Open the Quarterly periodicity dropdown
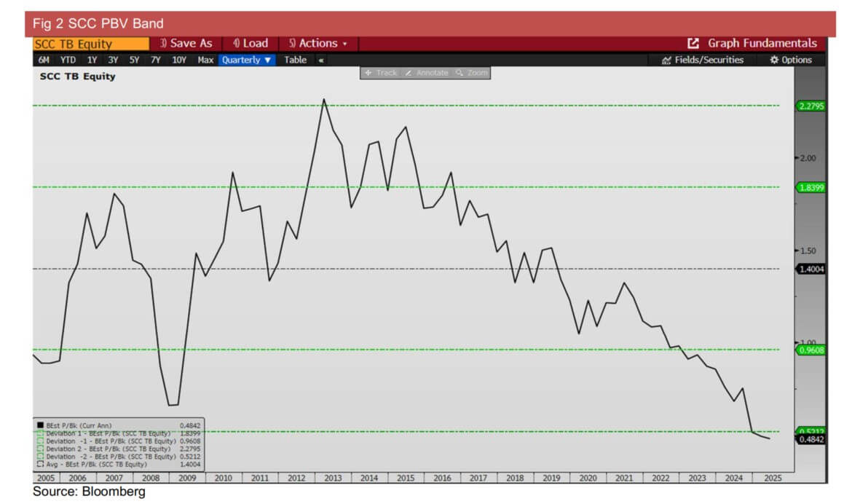Screen dimensions: 852x504 click(246, 60)
